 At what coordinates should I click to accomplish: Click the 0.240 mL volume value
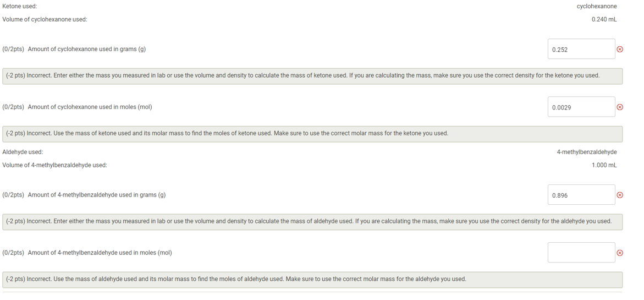(604, 19)
